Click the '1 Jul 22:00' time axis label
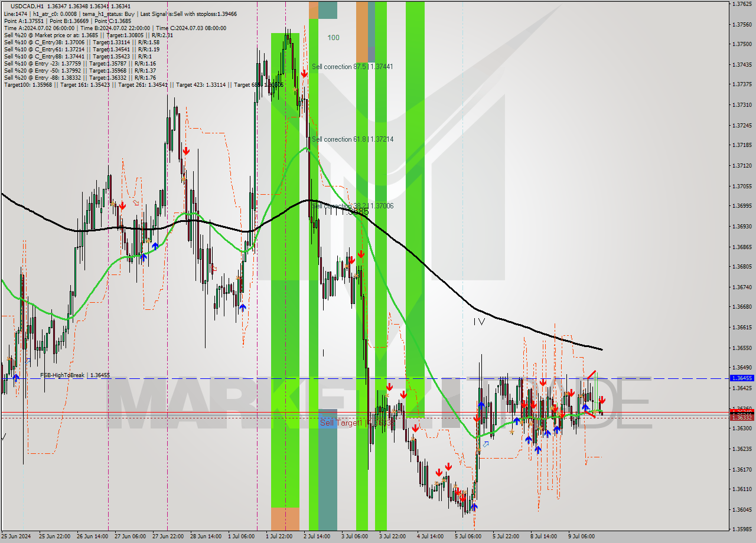 coord(281,537)
